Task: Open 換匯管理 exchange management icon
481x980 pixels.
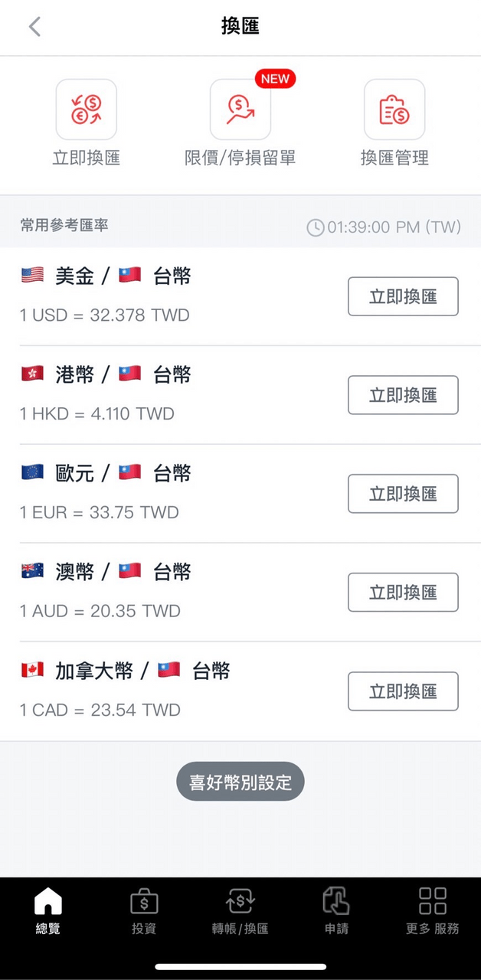Action: (x=394, y=109)
